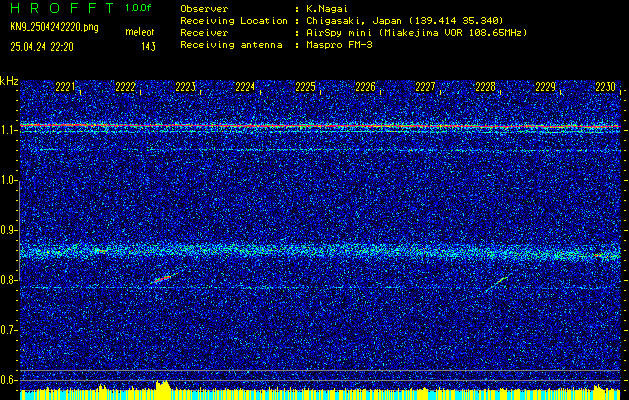
Task: Select the count value 143
Action: pyautogui.click(x=148, y=47)
